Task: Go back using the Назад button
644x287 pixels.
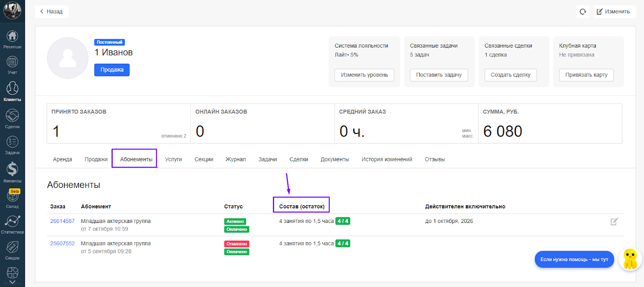Action: tap(52, 12)
